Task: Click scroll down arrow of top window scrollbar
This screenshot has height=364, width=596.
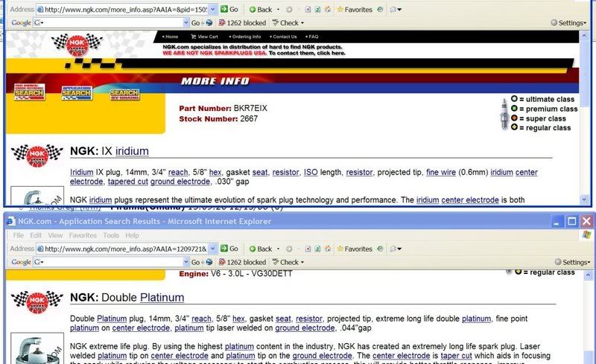Action: (x=584, y=199)
